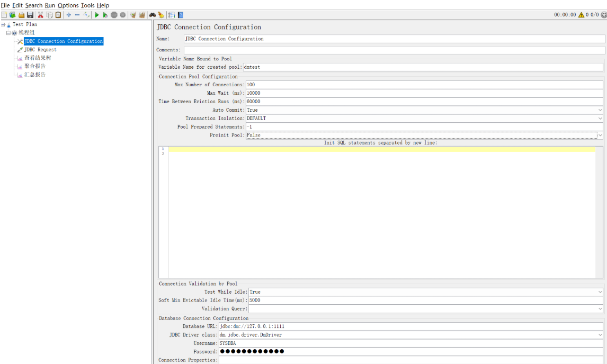This screenshot has width=607, height=364.
Task: Open the File menu
Action: coord(5,5)
